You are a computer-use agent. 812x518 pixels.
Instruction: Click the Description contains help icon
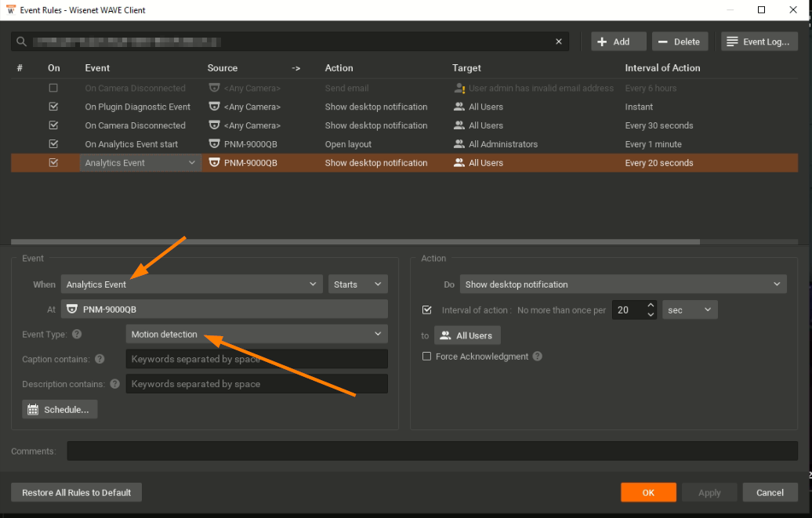[x=115, y=384]
